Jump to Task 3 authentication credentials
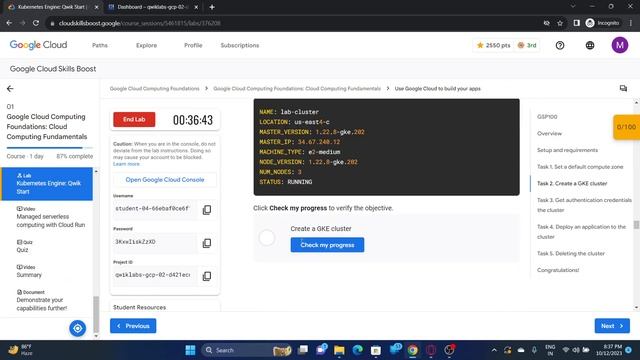Image resolution: width=640 pixels, height=360 pixels. [584, 205]
